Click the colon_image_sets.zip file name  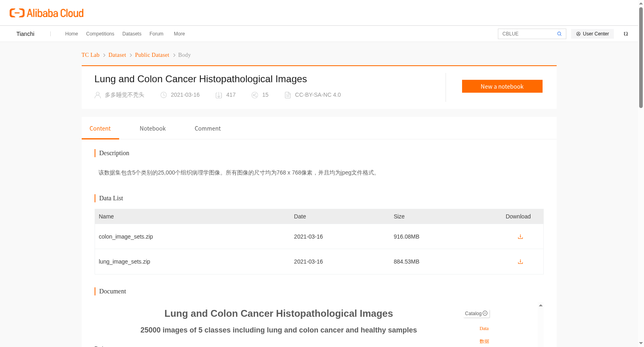126,237
